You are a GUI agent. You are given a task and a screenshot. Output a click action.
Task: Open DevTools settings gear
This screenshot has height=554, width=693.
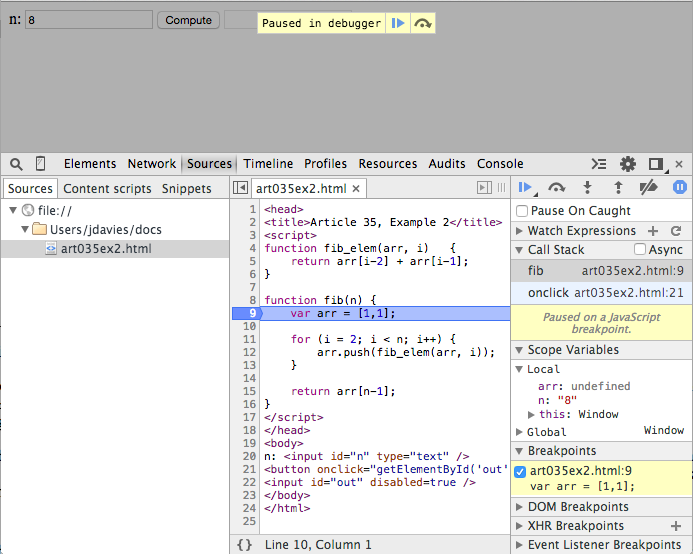pyautogui.click(x=628, y=164)
